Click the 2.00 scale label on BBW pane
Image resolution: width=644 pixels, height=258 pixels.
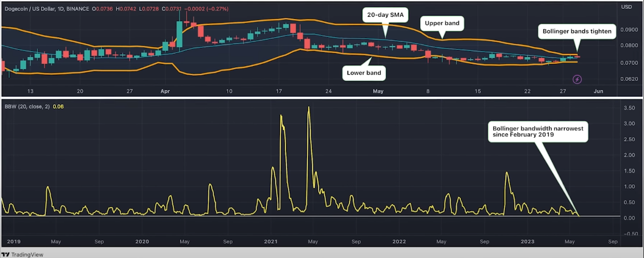[x=629, y=155]
